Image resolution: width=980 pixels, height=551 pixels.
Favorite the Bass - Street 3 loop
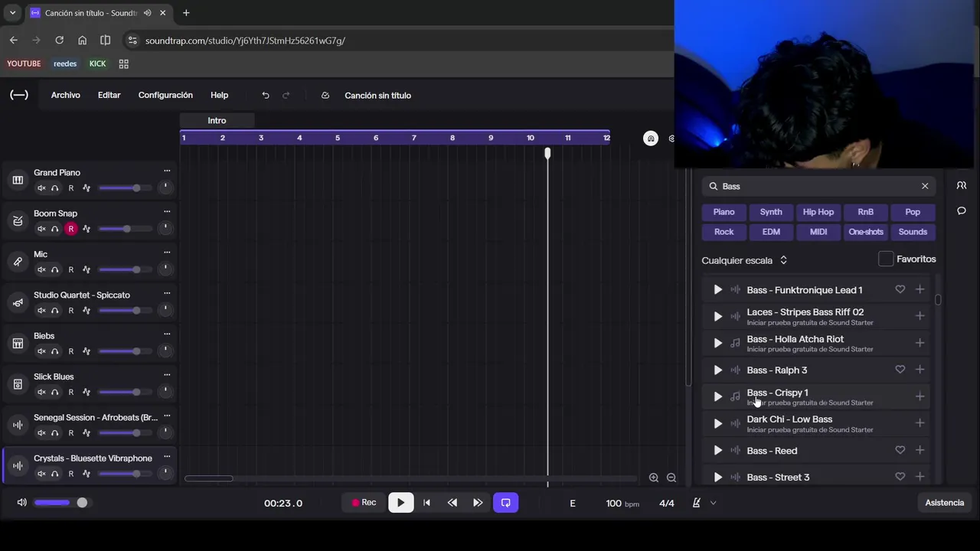coord(900,477)
